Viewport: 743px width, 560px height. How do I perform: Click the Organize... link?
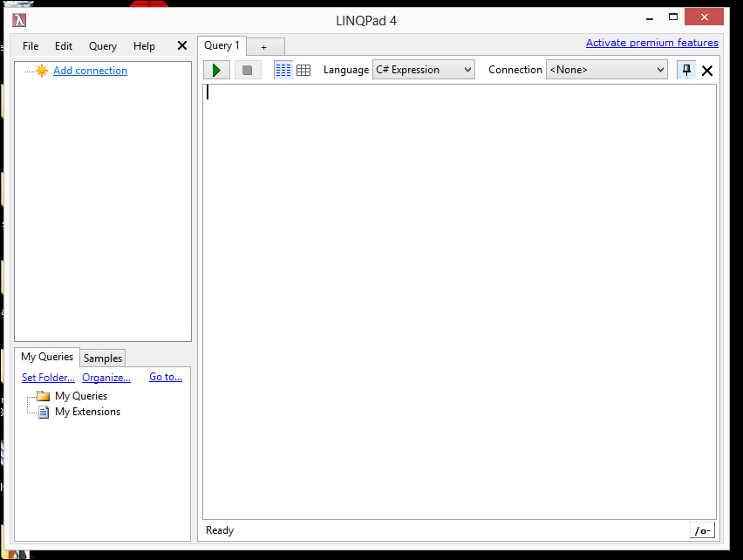[x=106, y=378]
